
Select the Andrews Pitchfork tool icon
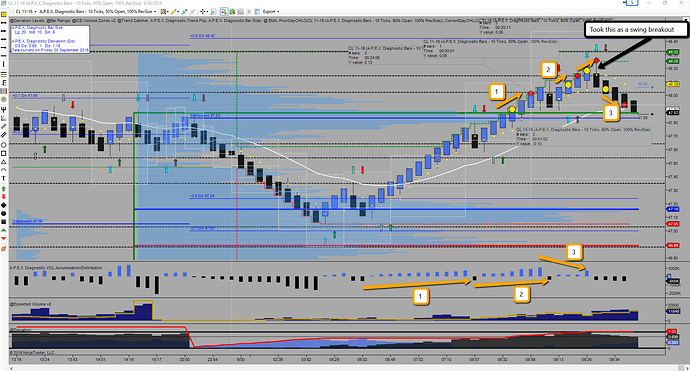pyautogui.click(x=4, y=109)
